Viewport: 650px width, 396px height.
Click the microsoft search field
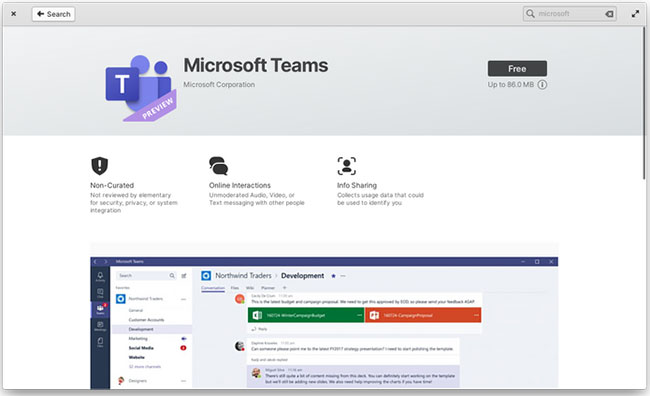pyautogui.click(x=569, y=14)
